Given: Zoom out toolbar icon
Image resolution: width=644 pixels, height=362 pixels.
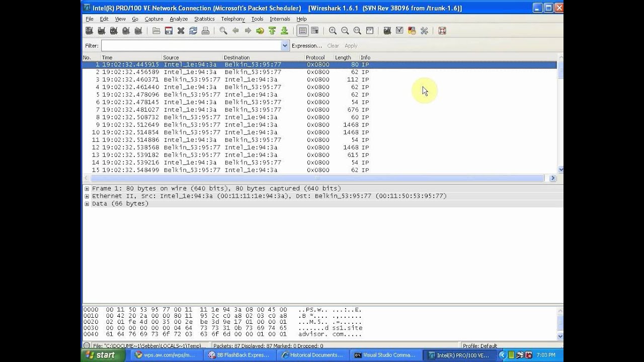Looking at the screenshot, I should [x=345, y=31].
